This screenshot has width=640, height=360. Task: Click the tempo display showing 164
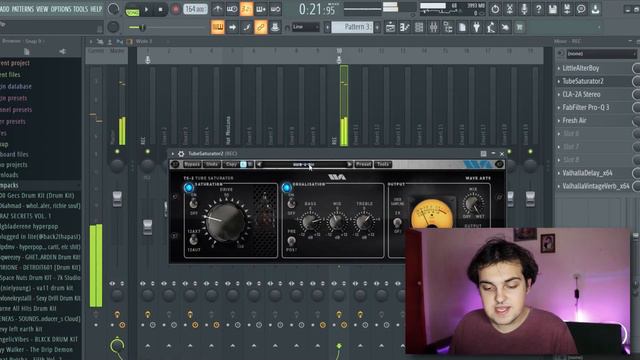pos(195,9)
